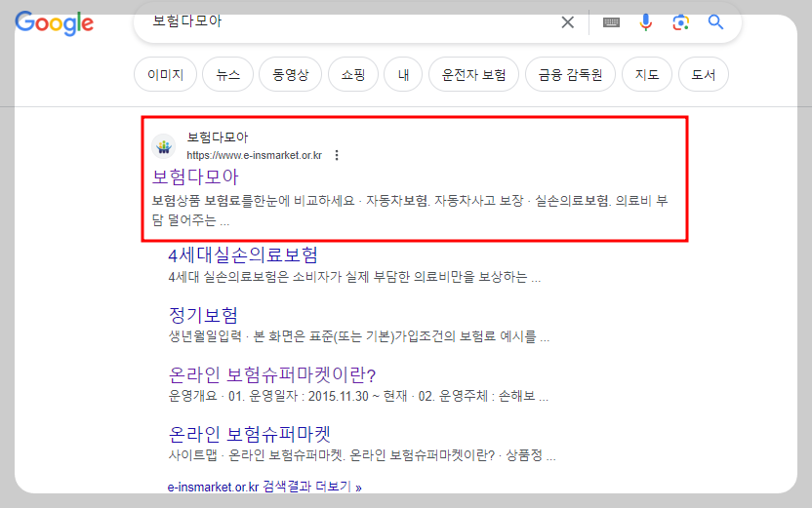812x508 pixels.
Task: Open the on-screen keyboard icon
Action: coord(611,22)
